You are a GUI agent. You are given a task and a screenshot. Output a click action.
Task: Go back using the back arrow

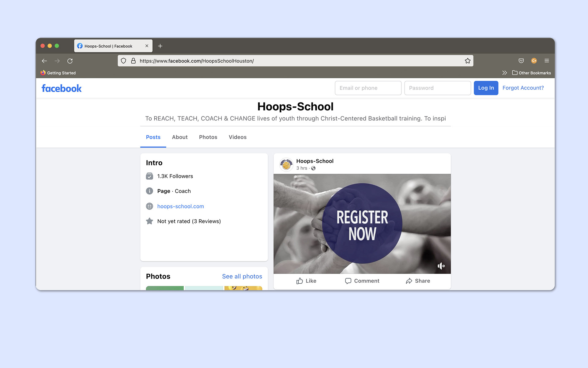click(x=44, y=61)
